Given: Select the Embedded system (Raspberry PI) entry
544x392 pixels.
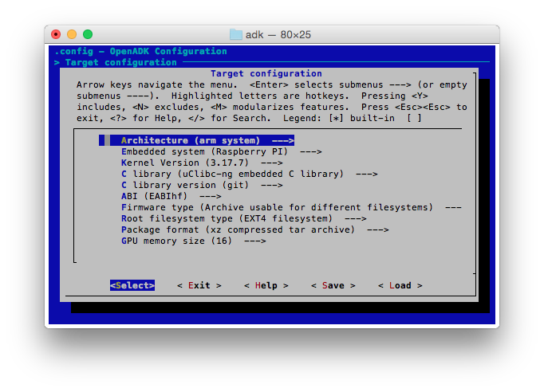Looking at the screenshot, I should point(221,151).
